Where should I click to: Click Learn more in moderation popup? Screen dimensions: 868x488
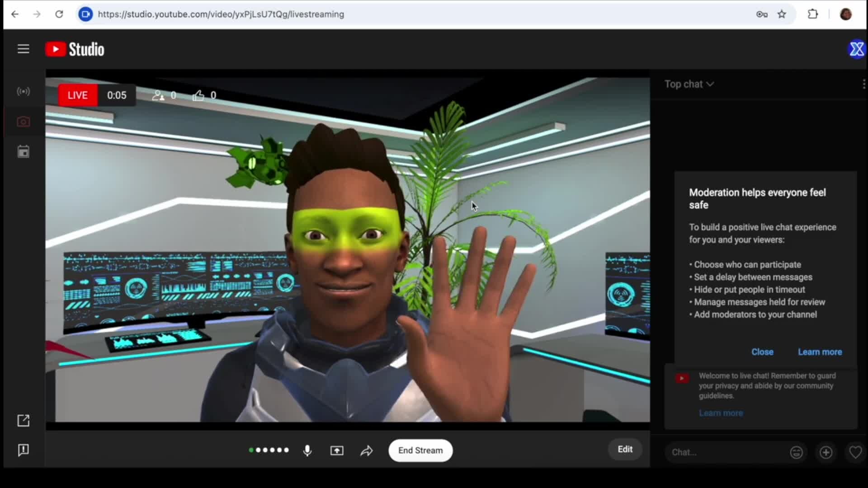[820, 352]
